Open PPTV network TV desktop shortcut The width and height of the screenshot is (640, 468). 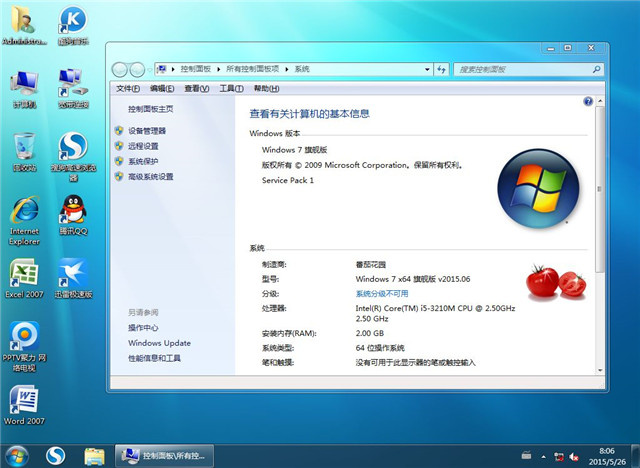click(24, 347)
